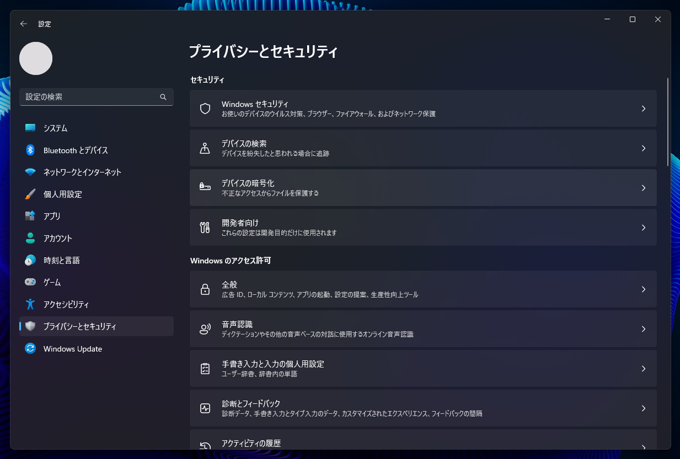Click the デバイスの検索 locator icon
This screenshot has width=680, height=459.
pos(205,148)
